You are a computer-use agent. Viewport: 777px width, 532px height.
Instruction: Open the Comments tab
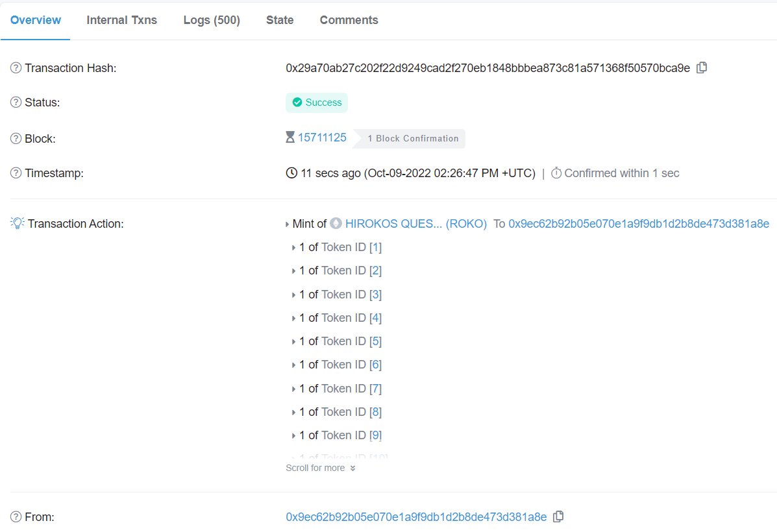coord(349,20)
